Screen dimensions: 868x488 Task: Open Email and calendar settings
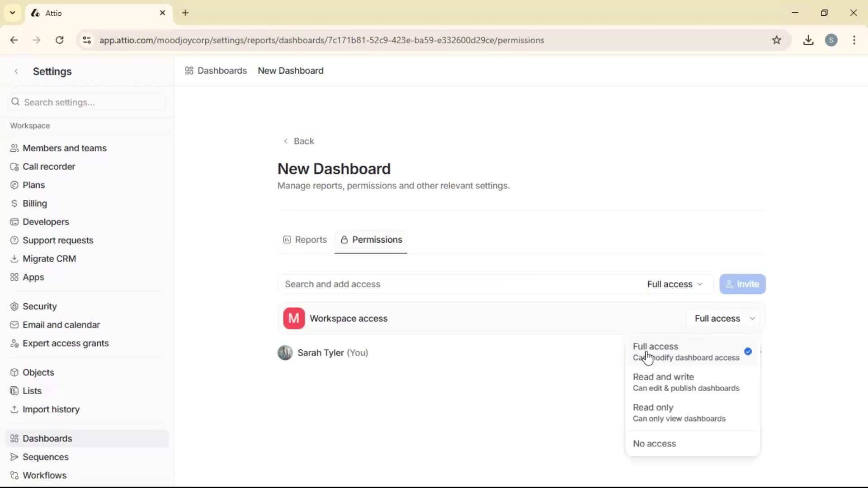(61, 324)
